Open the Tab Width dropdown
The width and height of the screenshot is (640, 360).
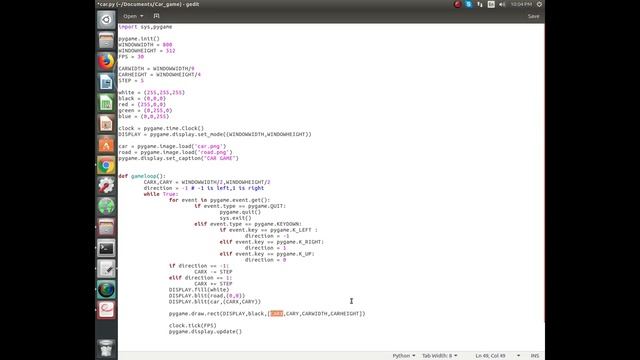tap(440, 356)
